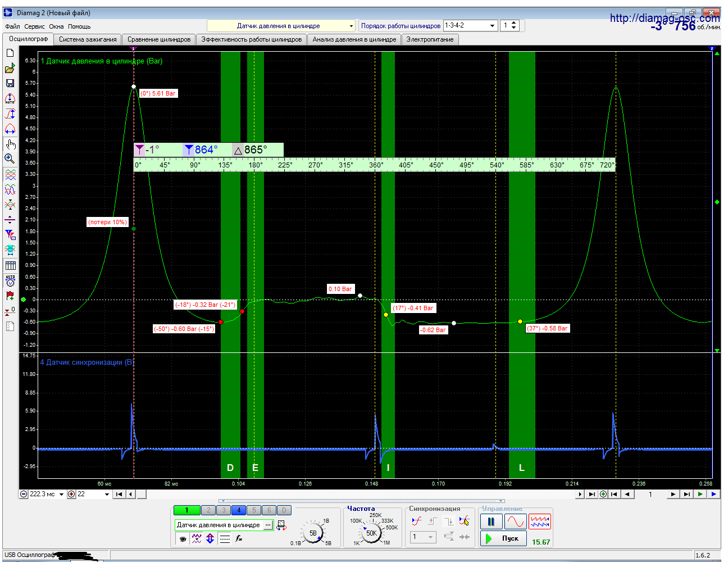This screenshot has width=728, height=562.
Task: Pause acquisition with the pause button
Action: [491, 522]
